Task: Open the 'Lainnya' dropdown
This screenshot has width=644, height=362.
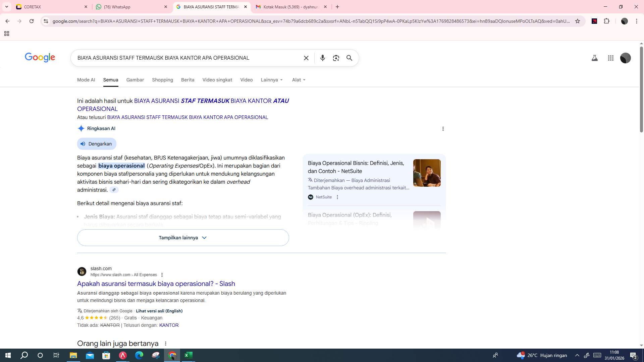Action: [271, 80]
